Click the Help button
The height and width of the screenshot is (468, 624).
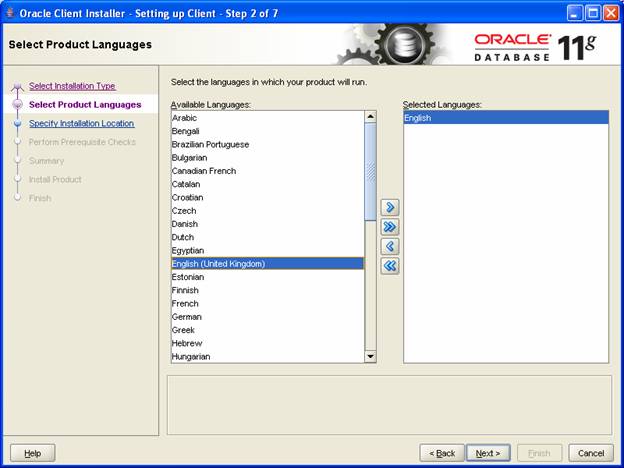coord(33,453)
